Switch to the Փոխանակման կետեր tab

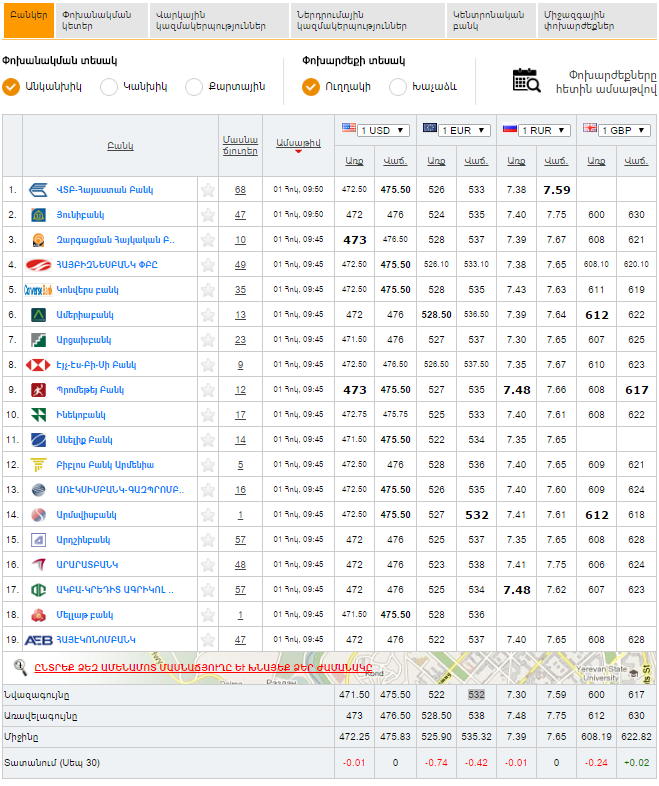click(x=99, y=20)
